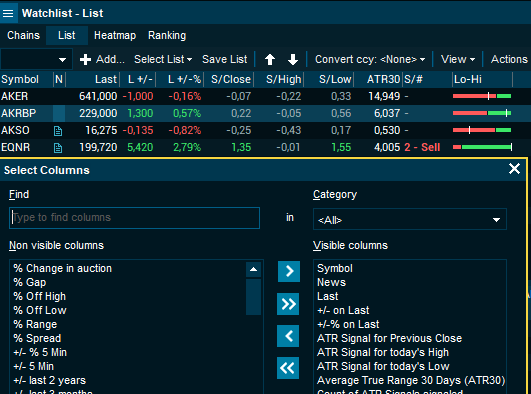This screenshot has width=531, height=394.
Task: Expand the Category dropdown showing <All>
Action: [410, 220]
